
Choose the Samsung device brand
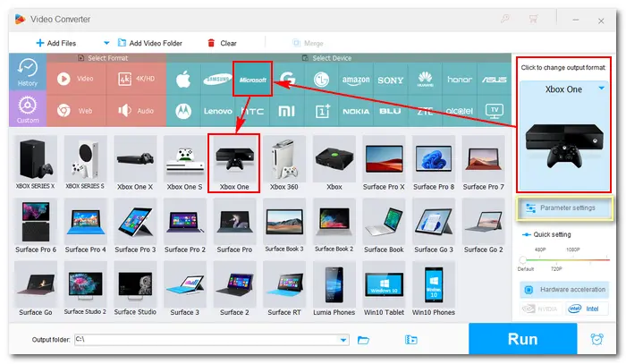tap(217, 80)
